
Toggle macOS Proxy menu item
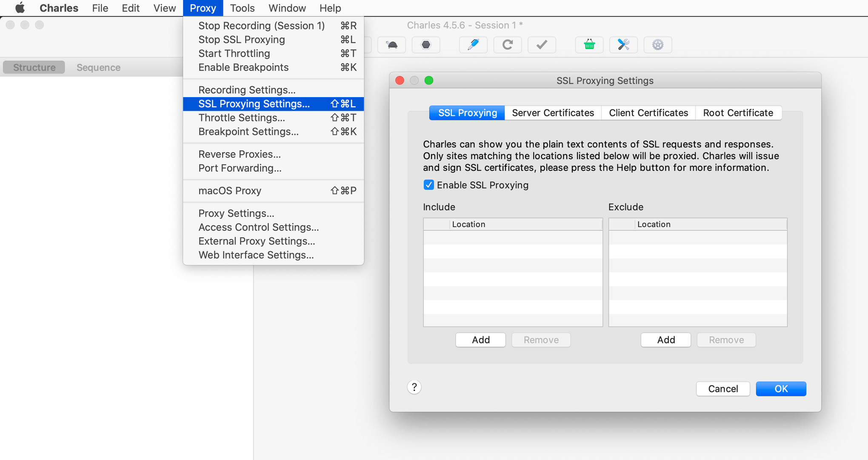click(273, 191)
